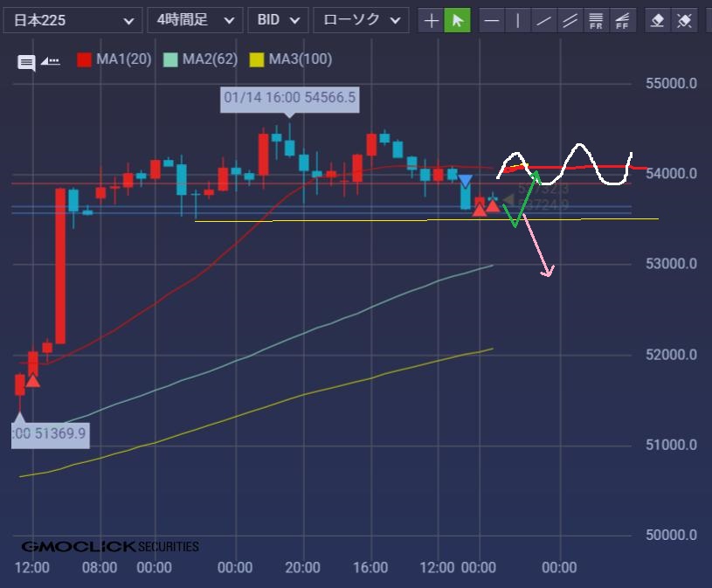712x588 pixels.
Task: Click the 01/14 16:00 54566.5 high label
Action: click(x=290, y=98)
